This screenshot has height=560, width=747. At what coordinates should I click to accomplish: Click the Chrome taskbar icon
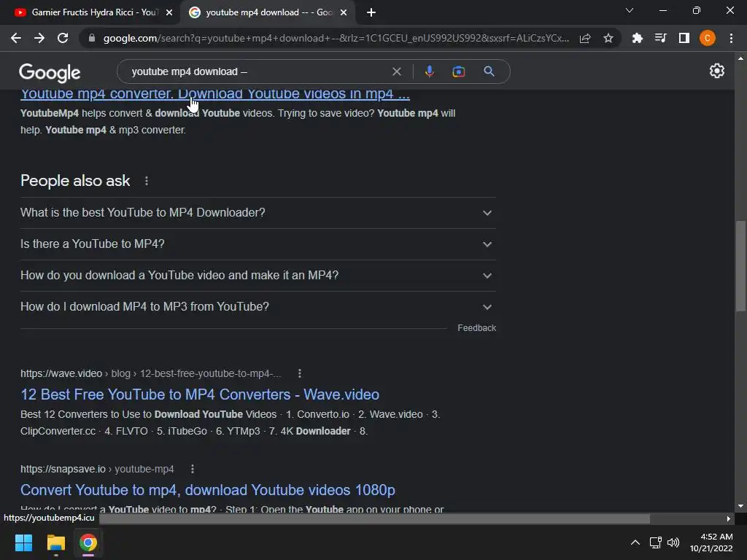[88, 542]
